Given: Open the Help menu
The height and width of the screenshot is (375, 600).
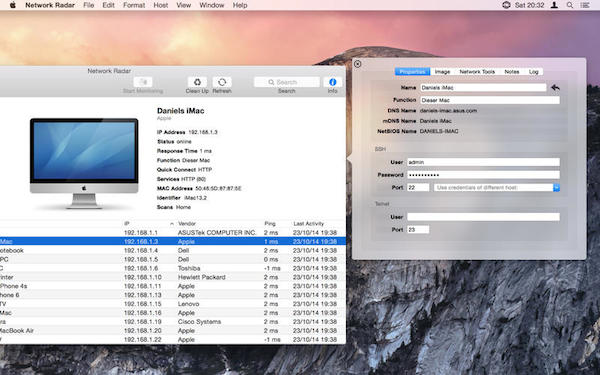Looking at the screenshot, I should coord(240,5).
